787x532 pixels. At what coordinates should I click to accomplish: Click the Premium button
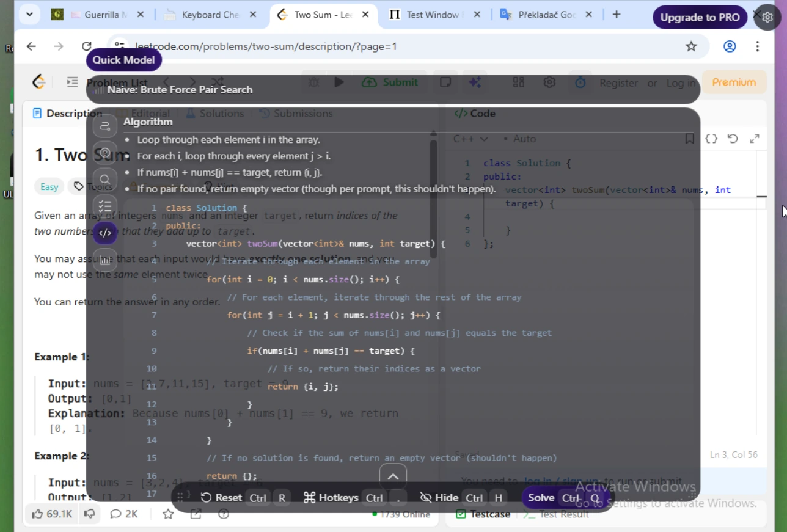click(x=733, y=82)
